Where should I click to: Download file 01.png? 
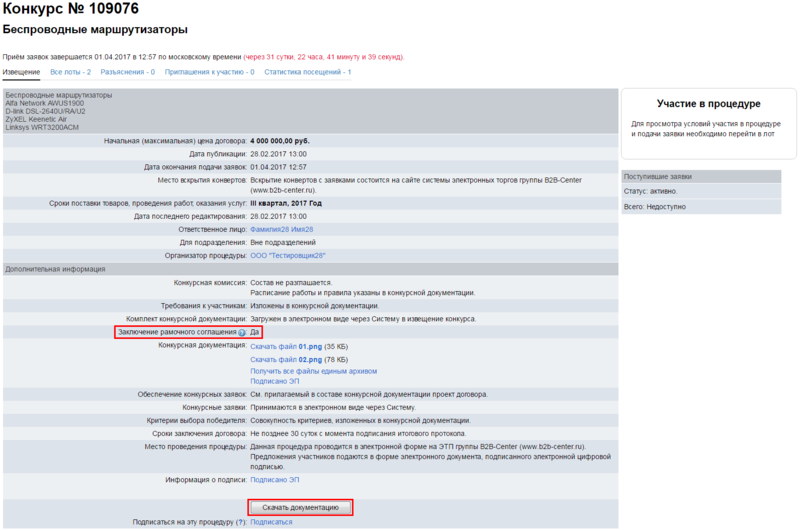(284, 346)
